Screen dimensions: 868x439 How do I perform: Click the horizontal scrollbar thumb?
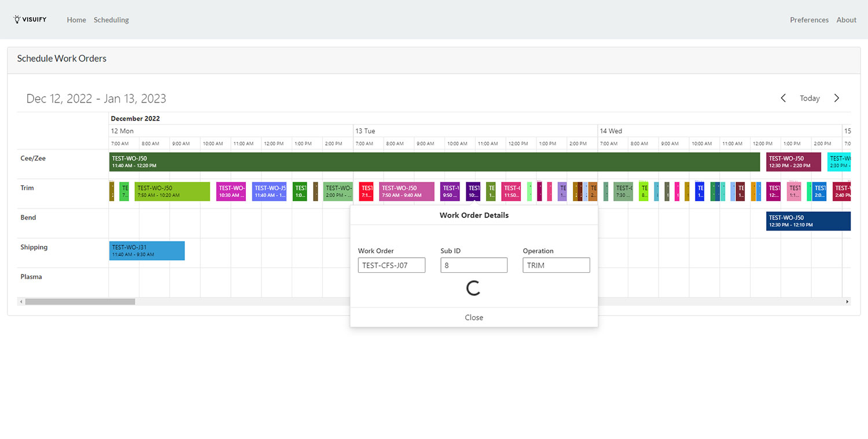click(80, 302)
